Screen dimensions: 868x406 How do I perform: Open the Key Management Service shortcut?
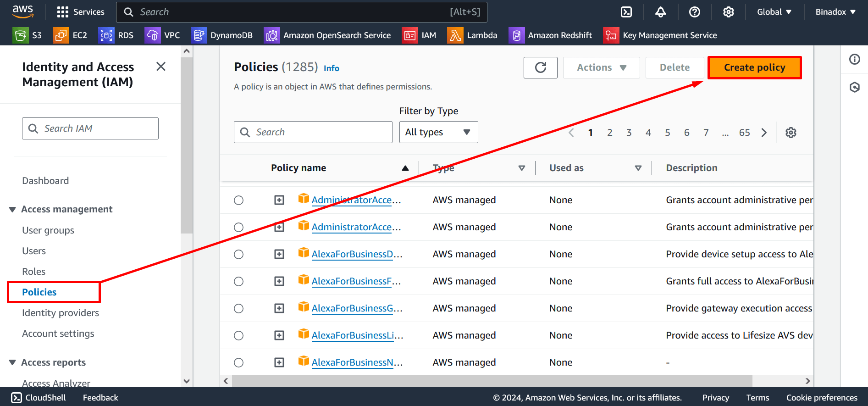[x=660, y=35]
